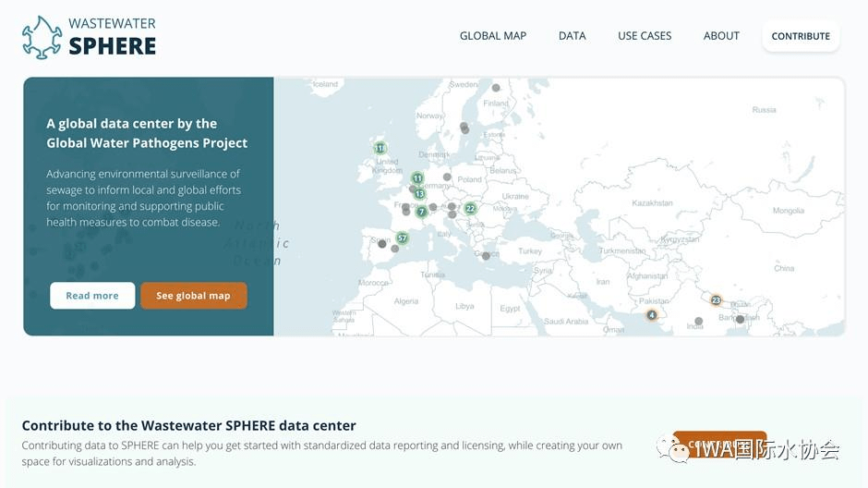868x488 pixels.
Task: Click the gray site marker in Finland
Action: [x=496, y=88]
